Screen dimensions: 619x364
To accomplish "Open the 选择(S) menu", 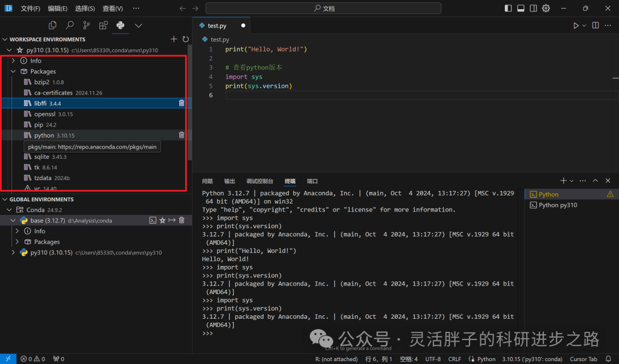I will (85, 8).
